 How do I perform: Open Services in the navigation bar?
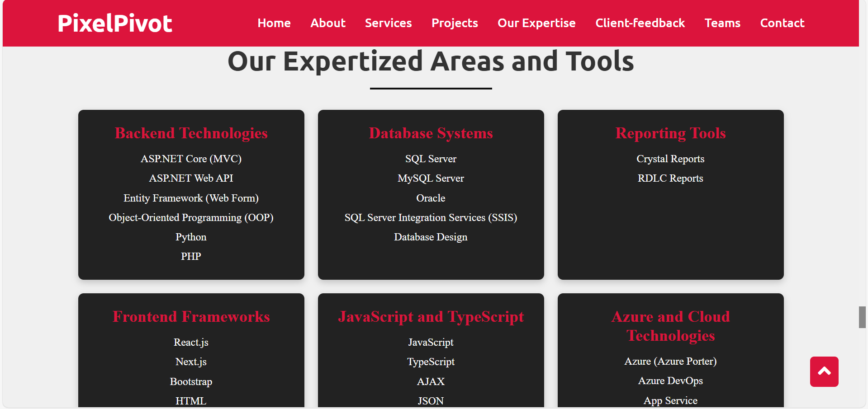coord(388,23)
